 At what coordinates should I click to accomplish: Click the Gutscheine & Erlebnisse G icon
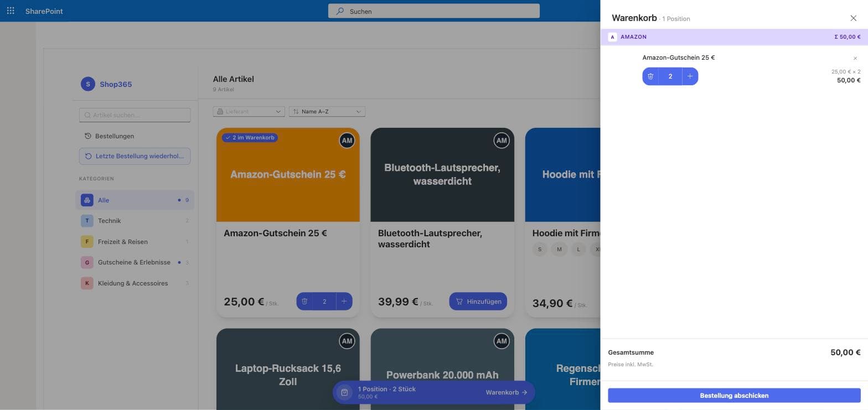tap(87, 262)
